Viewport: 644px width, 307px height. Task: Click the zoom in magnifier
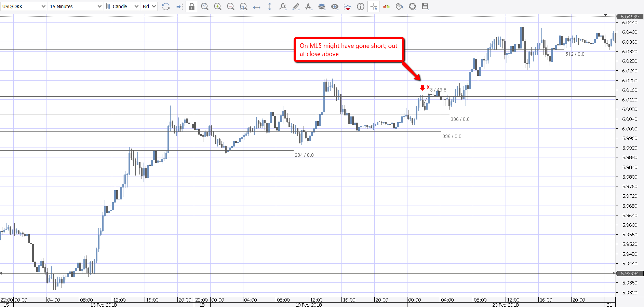218,6
